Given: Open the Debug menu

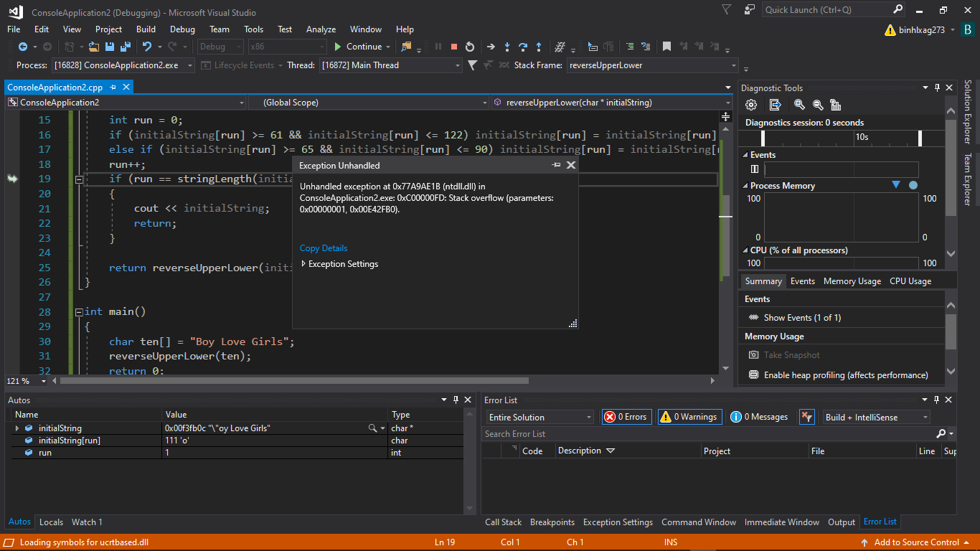Looking at the screenshot, I should coord(182,29).
